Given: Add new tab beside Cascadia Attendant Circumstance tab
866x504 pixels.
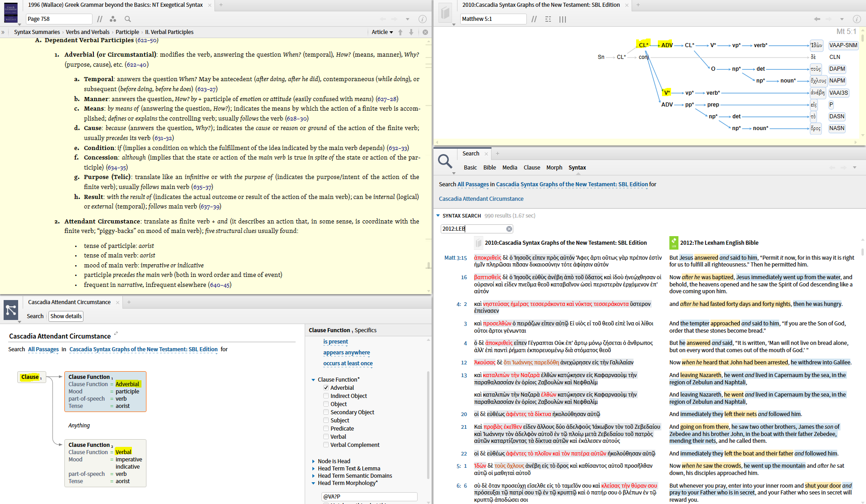Looking at the screenshot, I should [x=129, y=302].
